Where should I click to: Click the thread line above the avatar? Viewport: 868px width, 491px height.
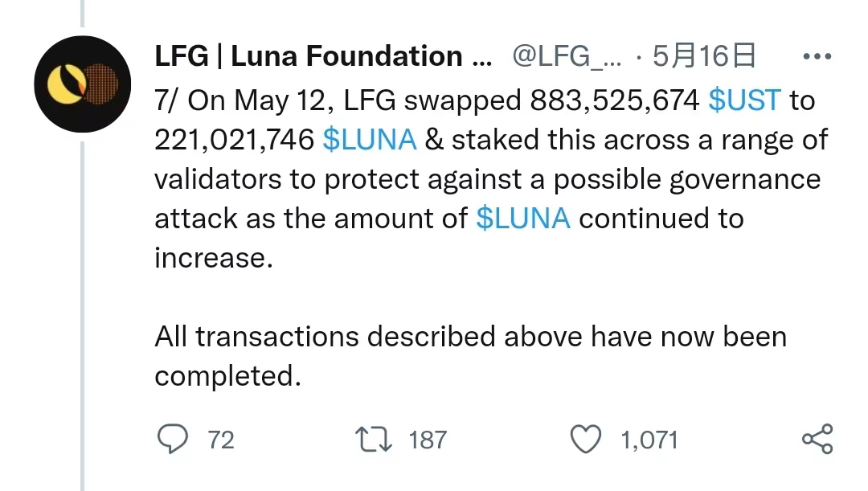pos(83,14)
